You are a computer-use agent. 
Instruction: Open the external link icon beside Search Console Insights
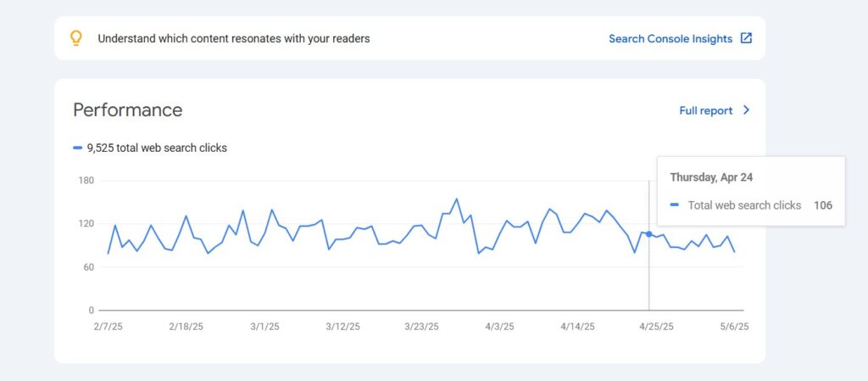pos(746,38)
